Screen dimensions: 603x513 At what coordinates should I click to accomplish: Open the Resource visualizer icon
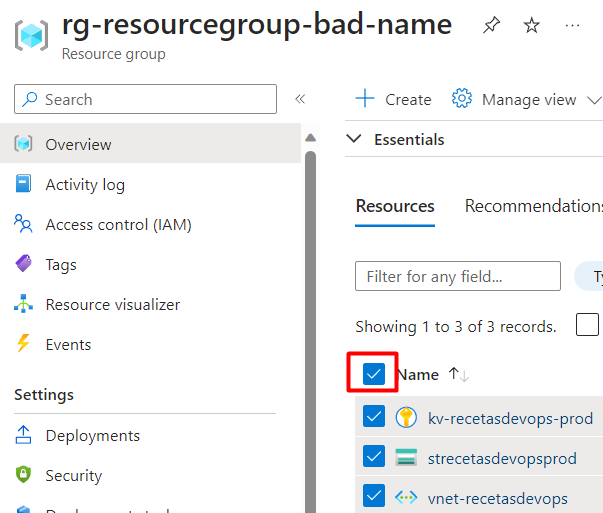point(23,304)
